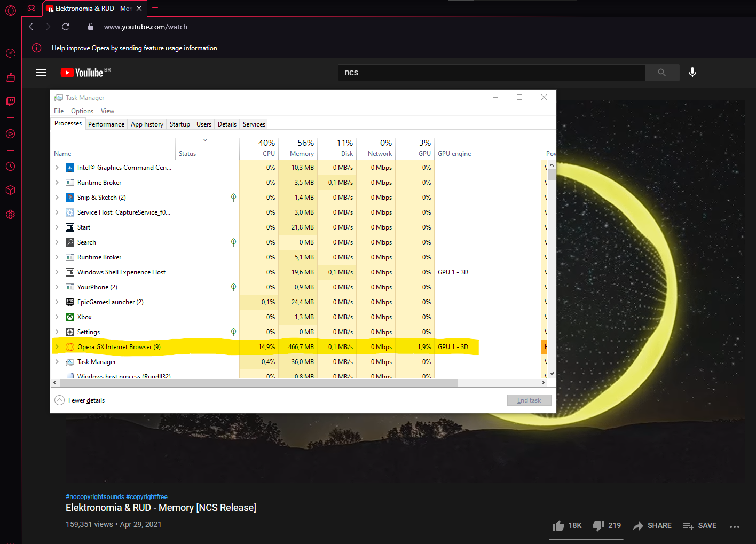Screen dimensions: 756x544
Task: Open YouTube hamburger guide menu
Action: click(x=41, y=73)
